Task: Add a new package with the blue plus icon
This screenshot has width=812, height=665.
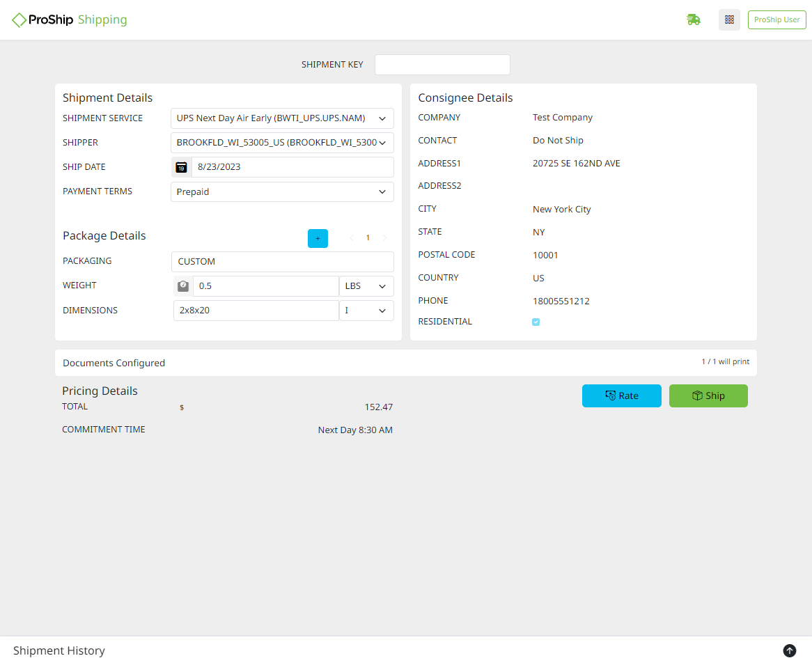Action: point(318,237)
